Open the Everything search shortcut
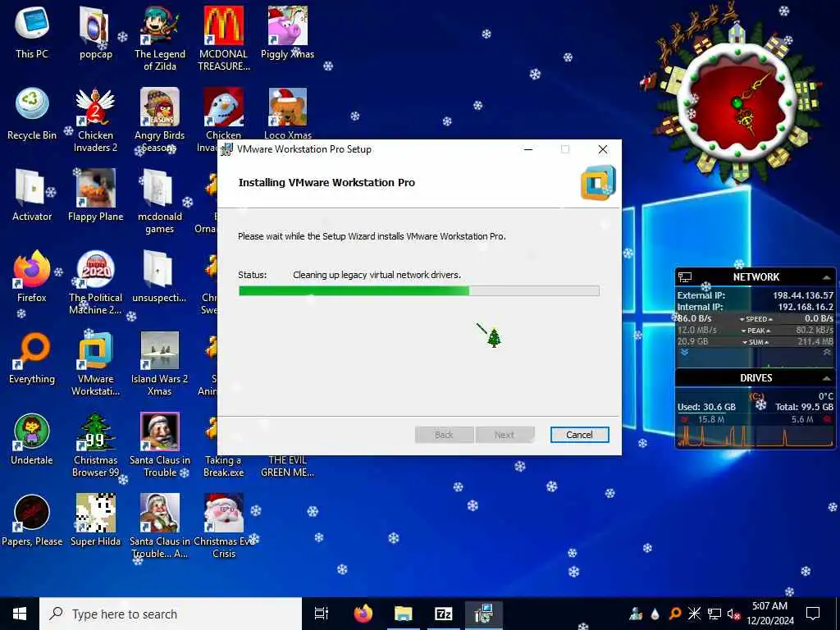Screen dimensions: 840x630 point(32,358)
